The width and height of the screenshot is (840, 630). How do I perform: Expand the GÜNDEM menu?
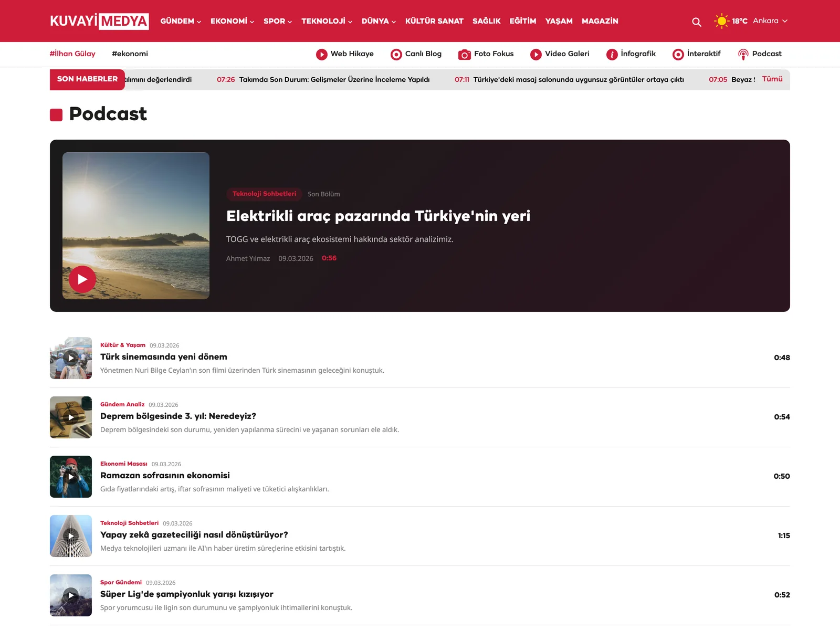[x=181, y=21]
